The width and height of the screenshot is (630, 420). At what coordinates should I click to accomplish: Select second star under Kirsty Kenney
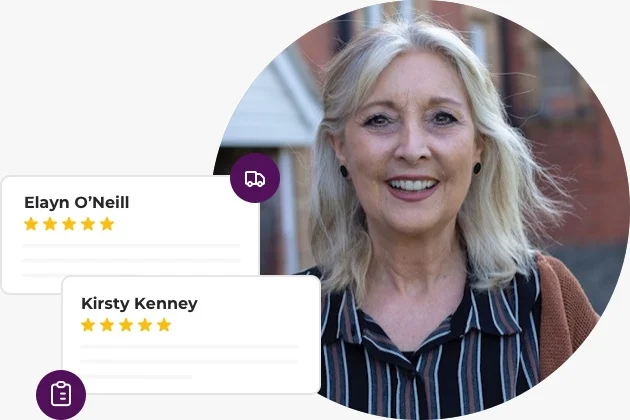pyautogui.click(x=107, y=325)
